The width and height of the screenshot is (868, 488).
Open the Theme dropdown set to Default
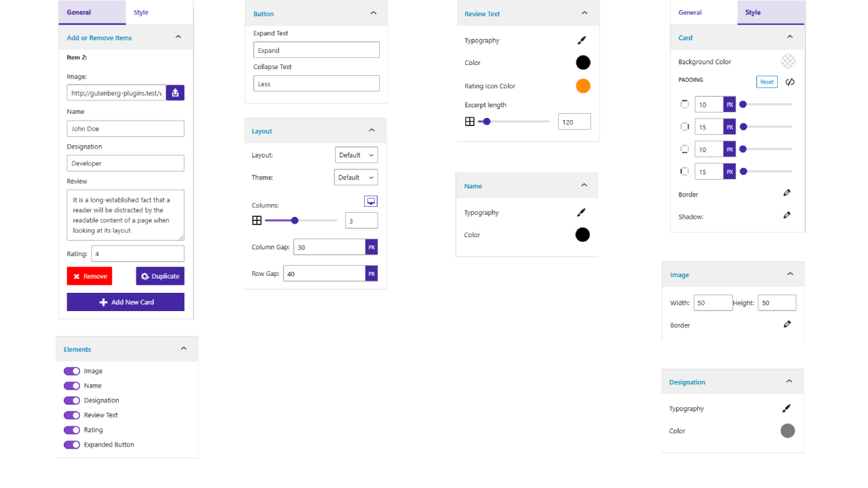356,178
